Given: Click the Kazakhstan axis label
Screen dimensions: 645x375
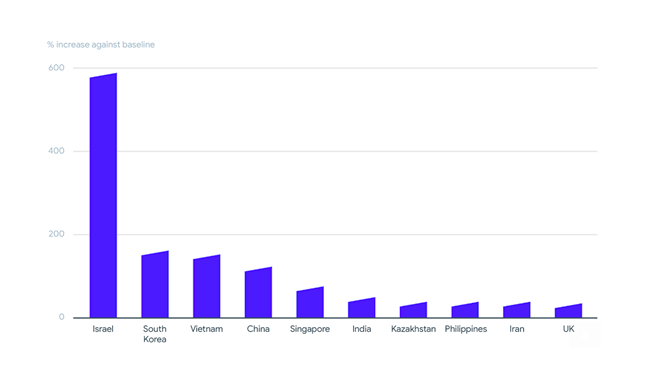Looking at the screenshot, I should pos(413,329).
